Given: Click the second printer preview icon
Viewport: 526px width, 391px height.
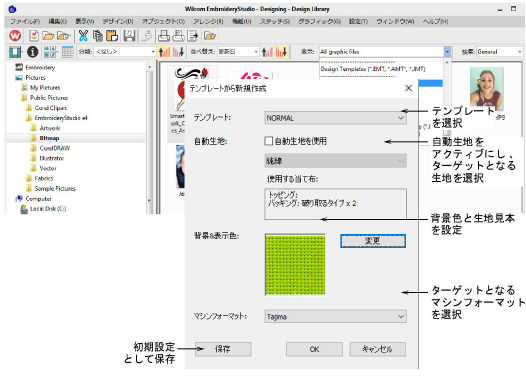Looking at the screenshot, I should pos(178,35).
